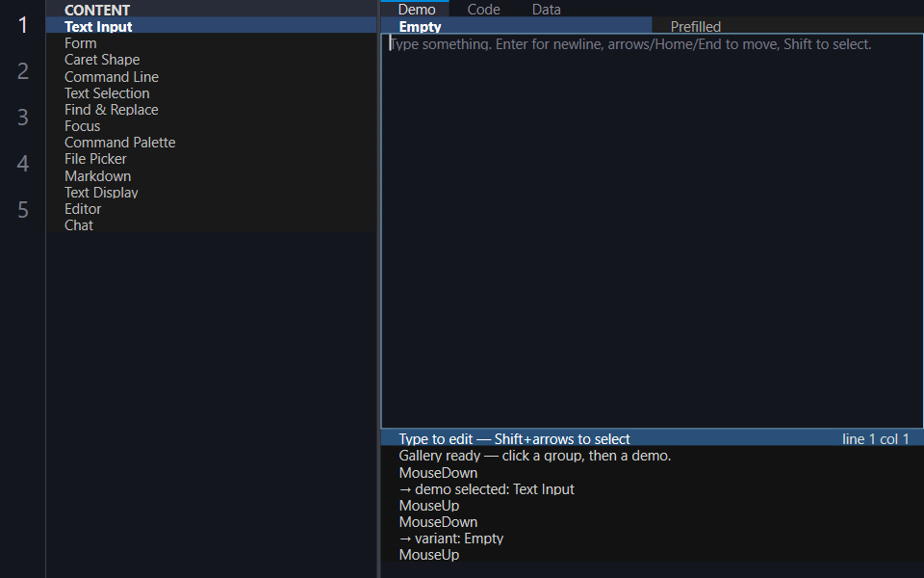Click the 'Type to edit — Shift+arrows to select' hint
The width and height of the screenshot is (924, 578).
click(x=514, y=439)
